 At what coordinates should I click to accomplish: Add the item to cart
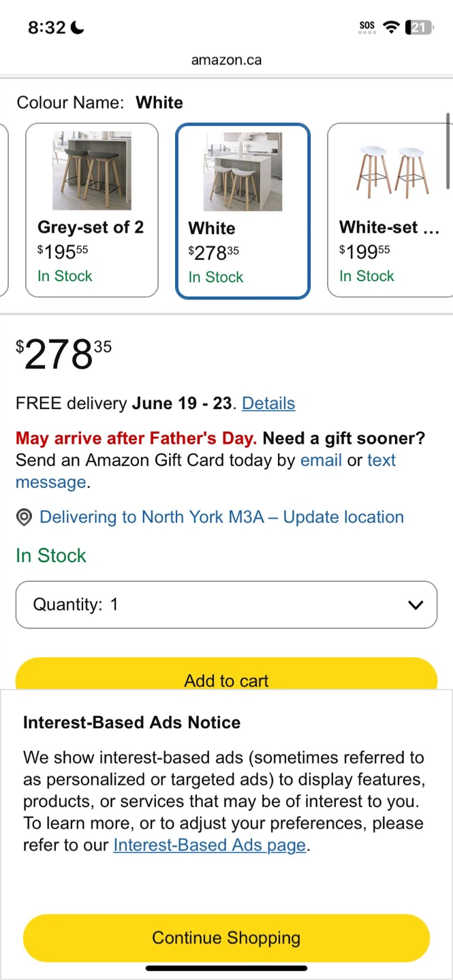pyautogui.click(x=226, y=676)
